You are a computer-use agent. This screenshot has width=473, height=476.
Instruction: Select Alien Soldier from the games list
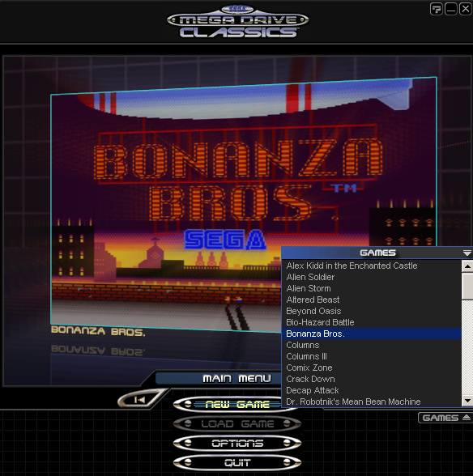tap(372, 277)
